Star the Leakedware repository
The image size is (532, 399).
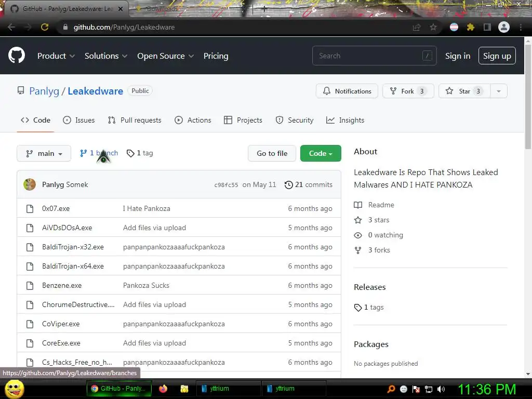point(464,91)
